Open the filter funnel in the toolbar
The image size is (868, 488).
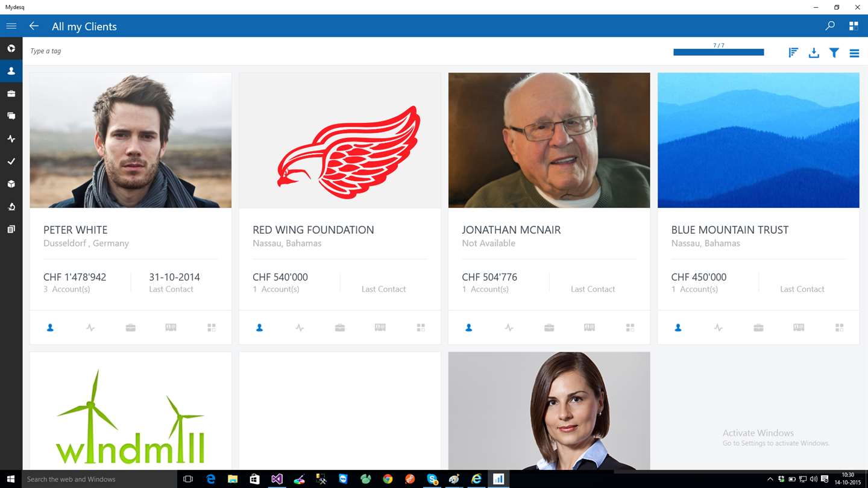pos(834,53)
